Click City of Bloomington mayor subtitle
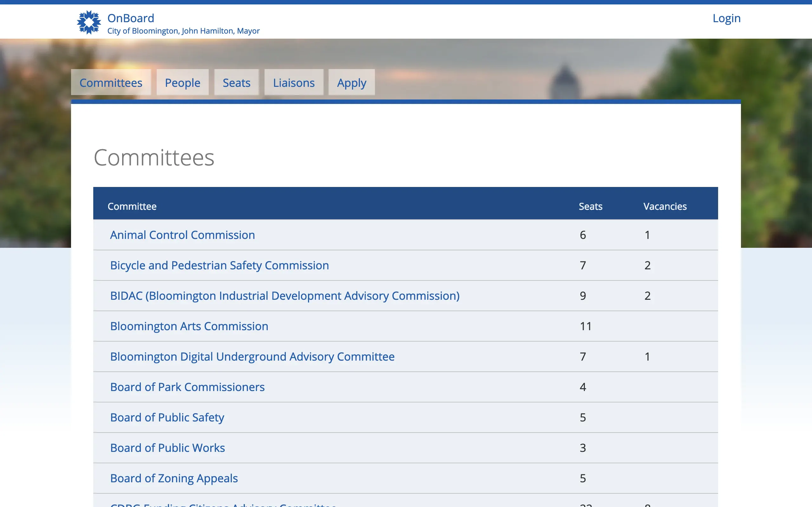Image resolution: width=812 pixels, height=507 pixels. 183,31
